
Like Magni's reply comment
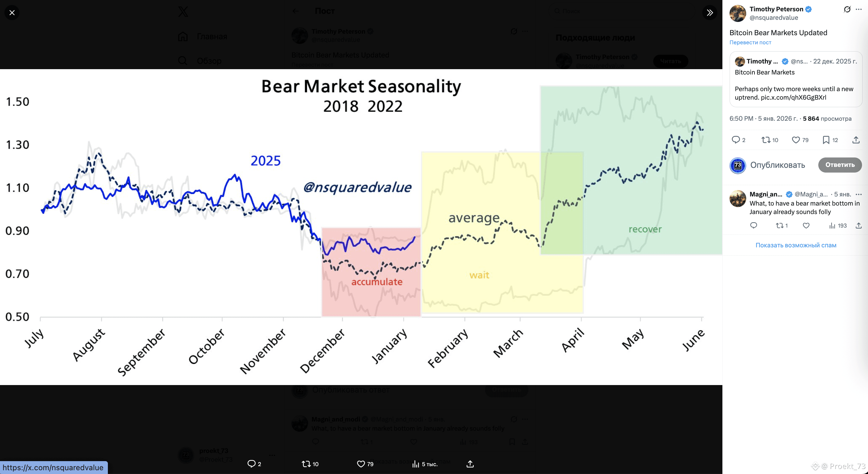806,226
